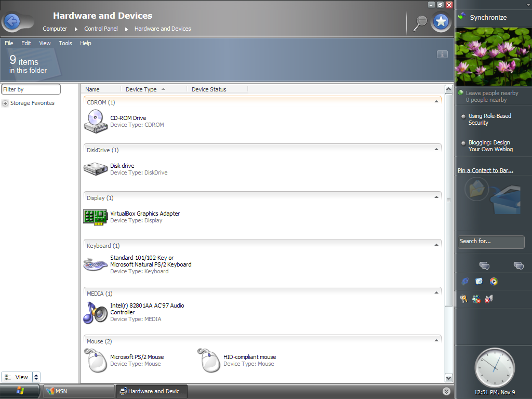Select the Disk drive icon
532x399 pixels.
95,169
